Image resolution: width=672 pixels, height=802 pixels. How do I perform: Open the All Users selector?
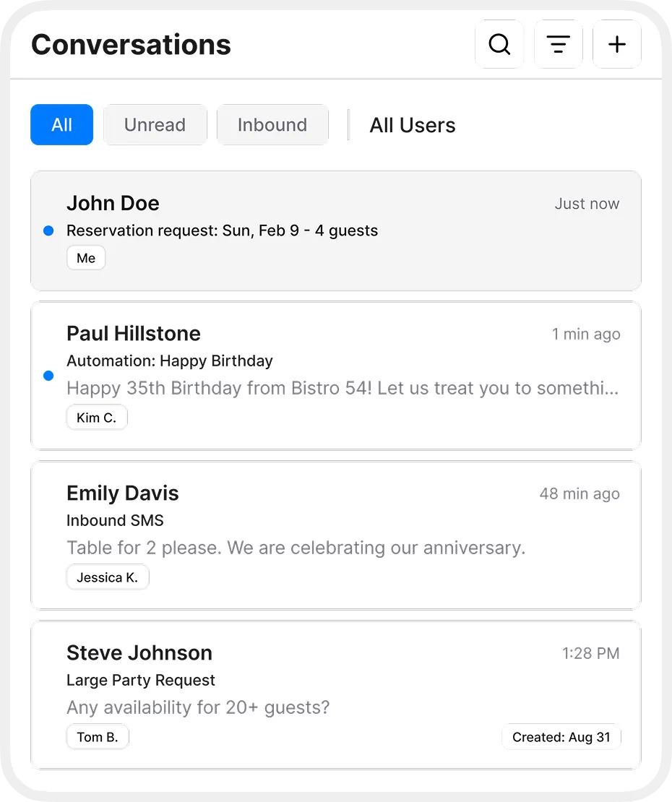(413, 125)
